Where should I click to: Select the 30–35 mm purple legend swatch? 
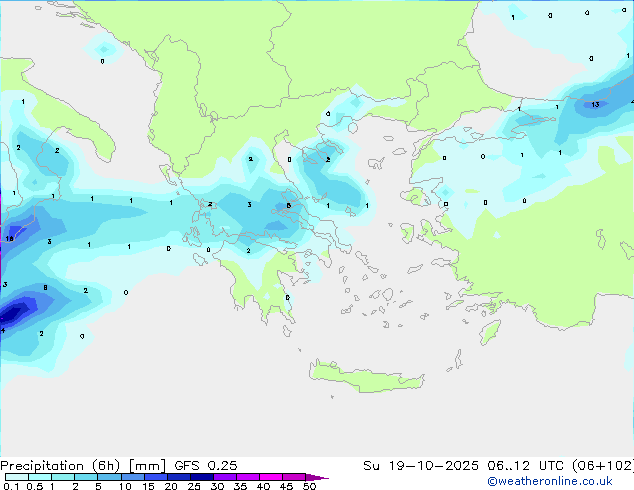pyautogui.click(x=225, y=477)
